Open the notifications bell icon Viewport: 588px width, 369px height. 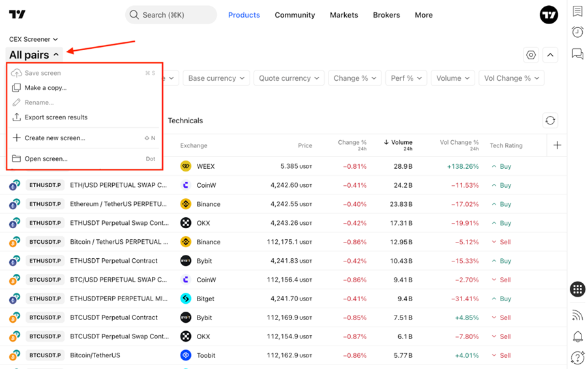click(x=578, y=336)
